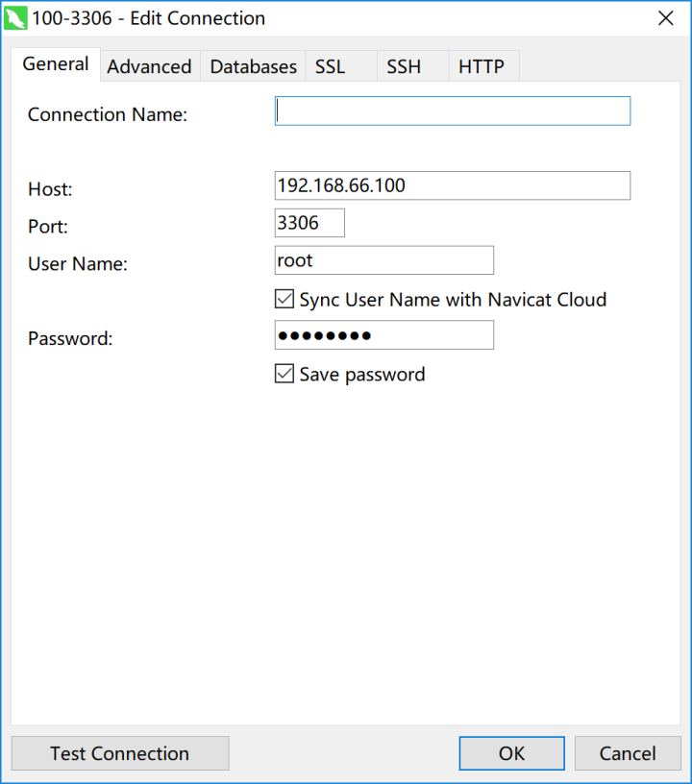This screenshot has height=784, width=692.
Task: Click into the Host address field
Action: [453, 185]
